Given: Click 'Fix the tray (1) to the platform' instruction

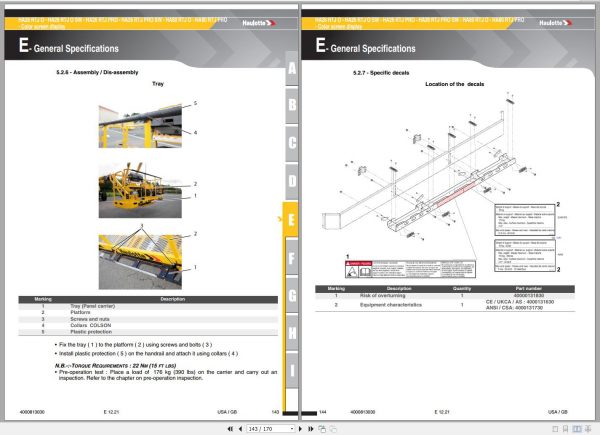Looking at the screenshot, I should pos(135,345).
